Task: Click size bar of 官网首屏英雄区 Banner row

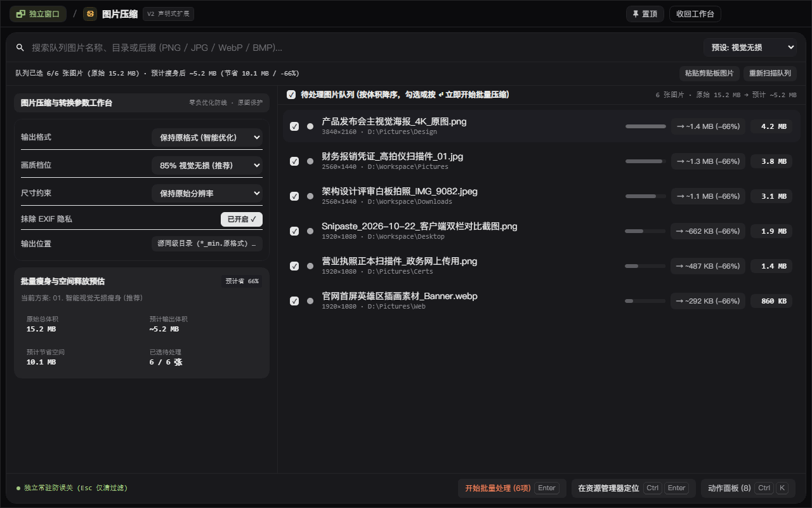Action: click(646, 301)
